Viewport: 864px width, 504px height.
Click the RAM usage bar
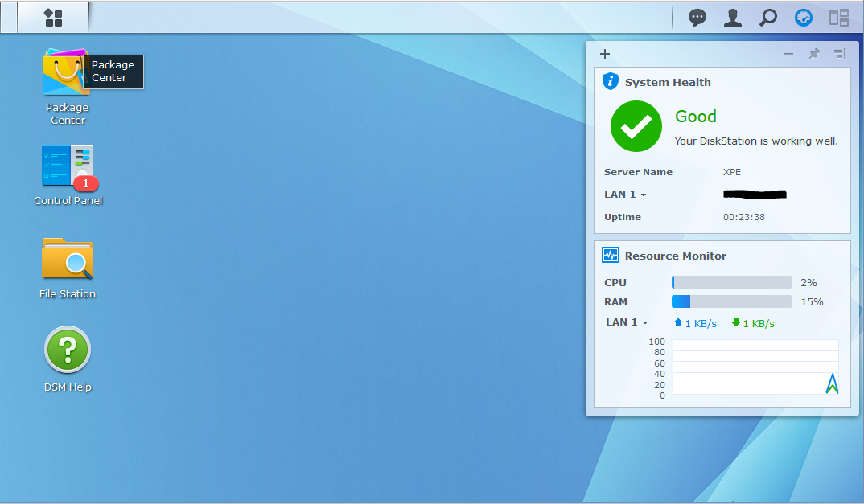coord(732,301)
